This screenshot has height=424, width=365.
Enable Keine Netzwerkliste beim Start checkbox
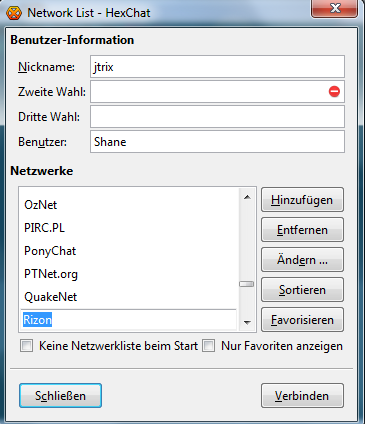[27, 346]
